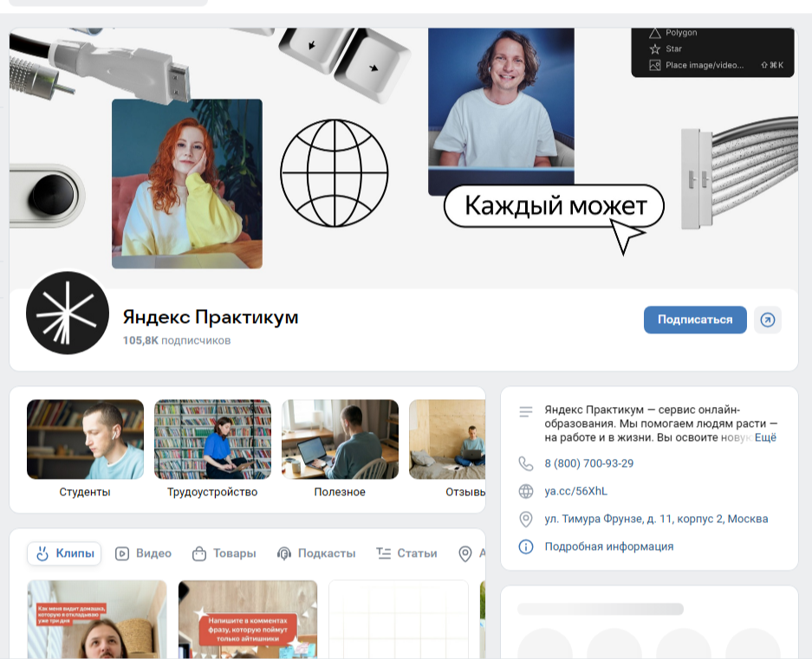The image size is (812, 659).
Task: Click the Каждый может speech bubble on cover
Action: coord(554,206)
